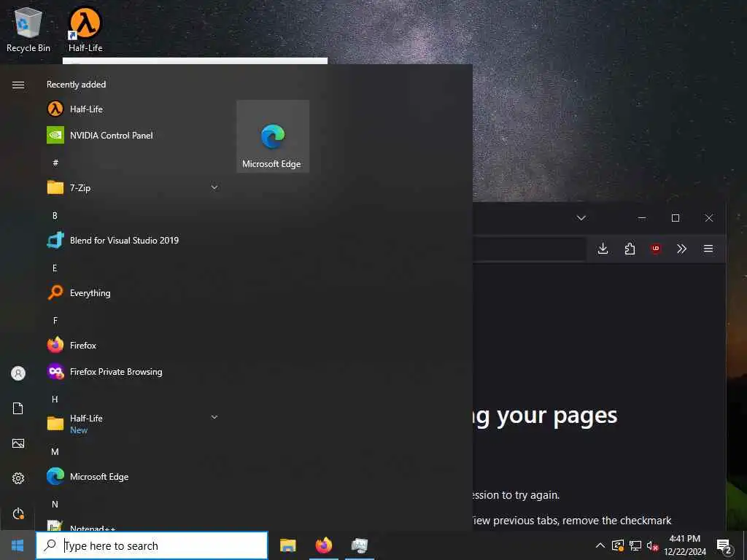Click the Firefox address bar

pyautogui.click(x=529, y=249)
